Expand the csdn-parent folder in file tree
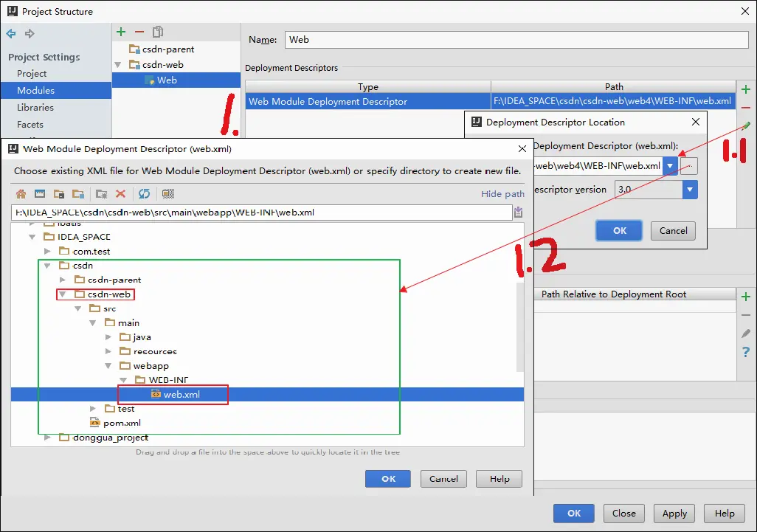Screen dimensions: 757x532 [x=62, y=280]
